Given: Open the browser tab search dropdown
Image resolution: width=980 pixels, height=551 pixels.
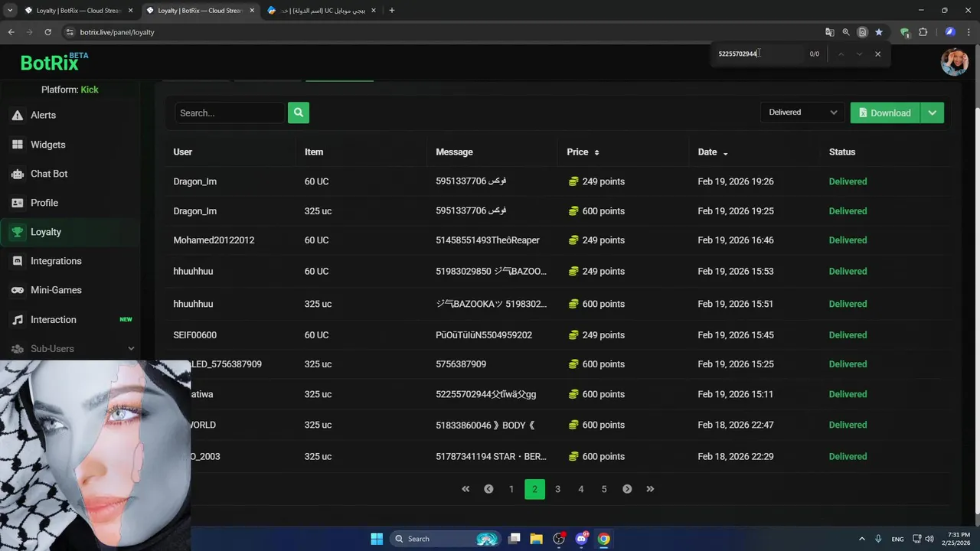Looking at the screenshot, I should (x=10, y=11).
